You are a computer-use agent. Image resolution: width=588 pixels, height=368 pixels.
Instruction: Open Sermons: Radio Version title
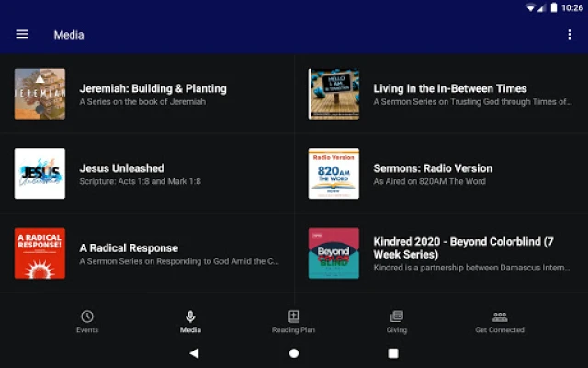(433, 168)
